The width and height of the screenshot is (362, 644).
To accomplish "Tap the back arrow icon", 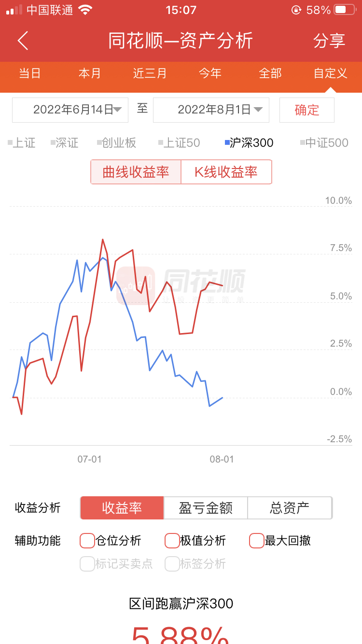I will (x=23, y=41).
